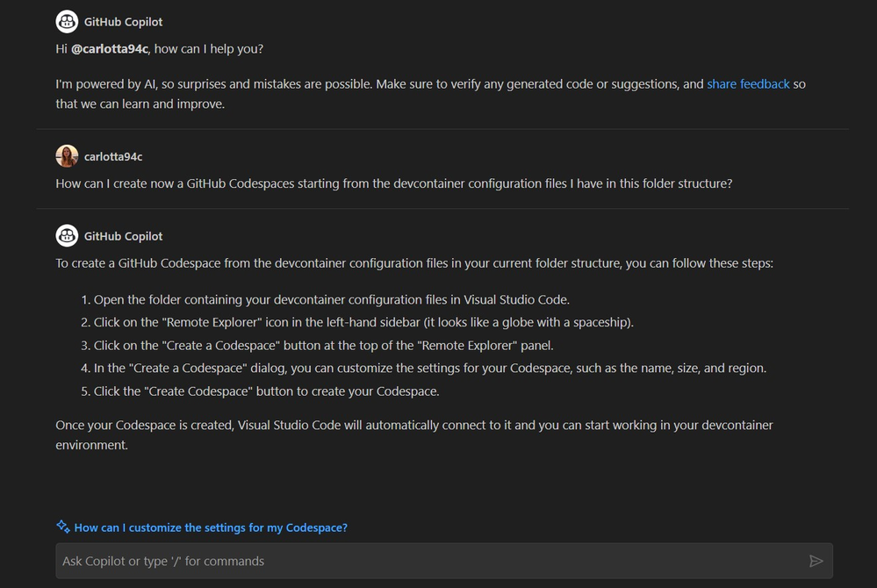The width and height of the screenshot is (877, 588).
Task: Click step 4 about customizing Codespace settings
Action: (x=423, y=369)
